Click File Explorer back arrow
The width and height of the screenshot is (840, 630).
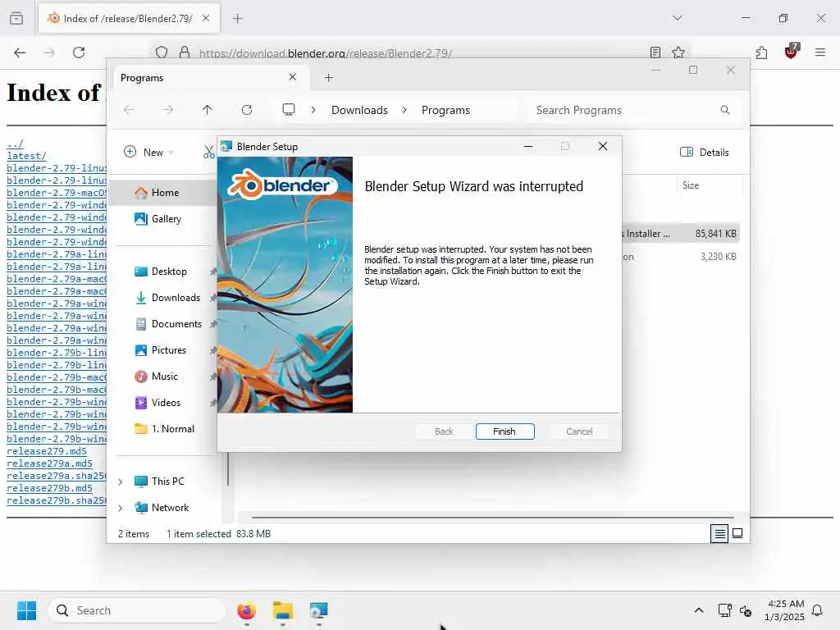pos(129,110)
